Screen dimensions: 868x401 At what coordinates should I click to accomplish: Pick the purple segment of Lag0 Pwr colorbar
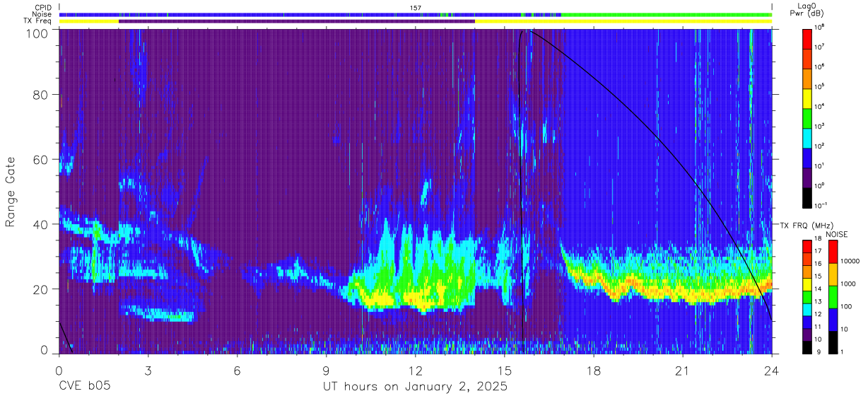pos(807,178)
